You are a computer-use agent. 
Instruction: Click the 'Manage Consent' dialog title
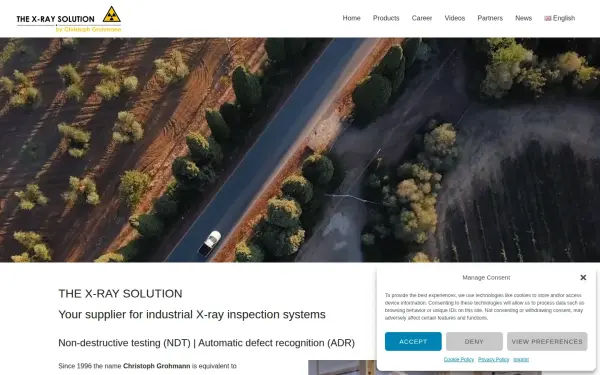pos(486,277)
